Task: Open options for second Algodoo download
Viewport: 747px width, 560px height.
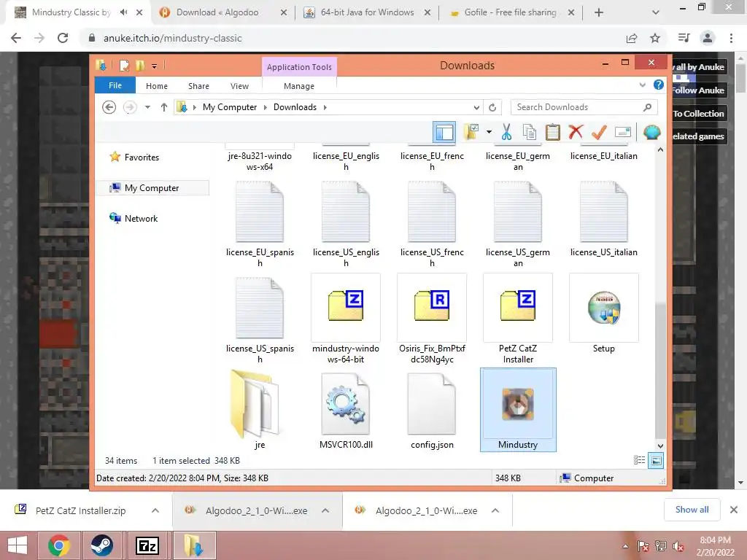Action: tap(495, 510)
